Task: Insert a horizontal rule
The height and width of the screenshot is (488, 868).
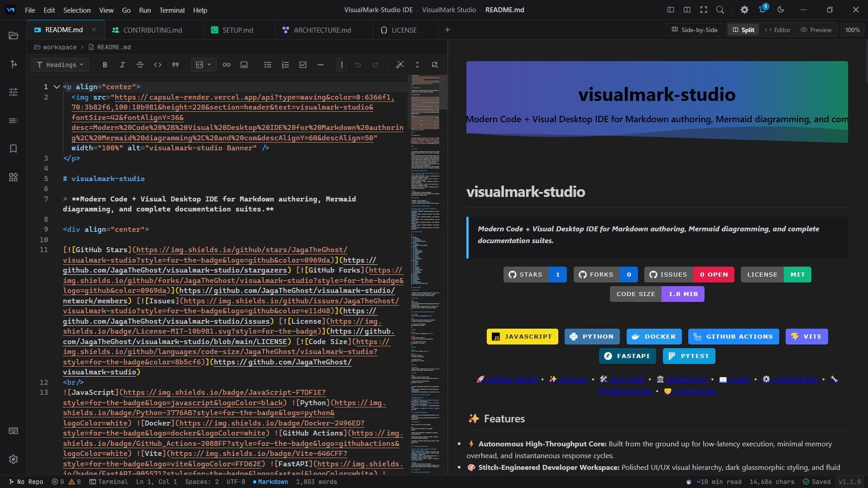Action: pyautogui.click(x=321, y=65)
